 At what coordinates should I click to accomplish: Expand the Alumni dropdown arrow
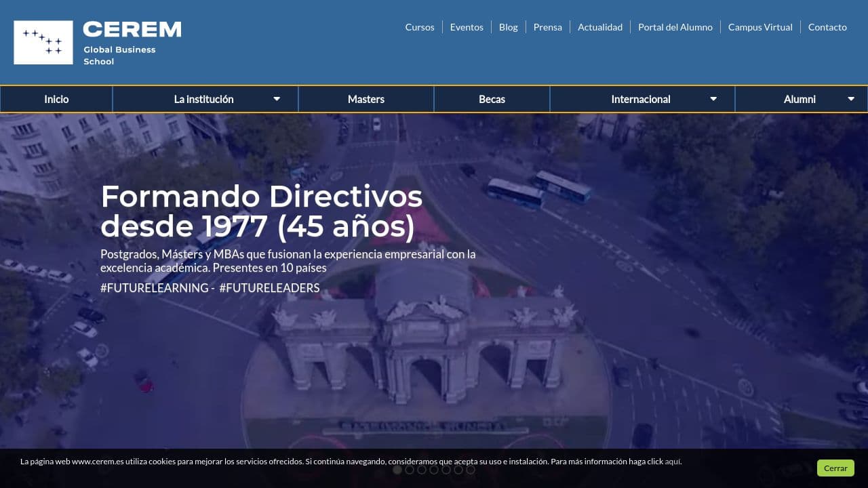851,99
